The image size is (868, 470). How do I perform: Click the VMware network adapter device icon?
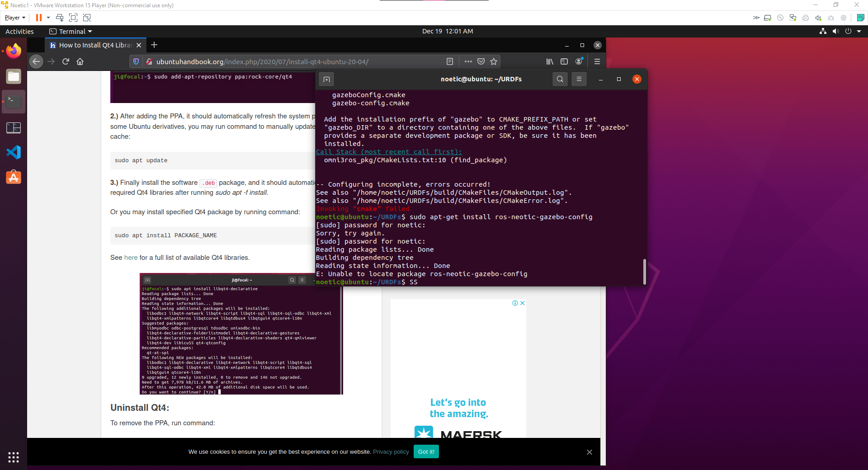point(793,18)
